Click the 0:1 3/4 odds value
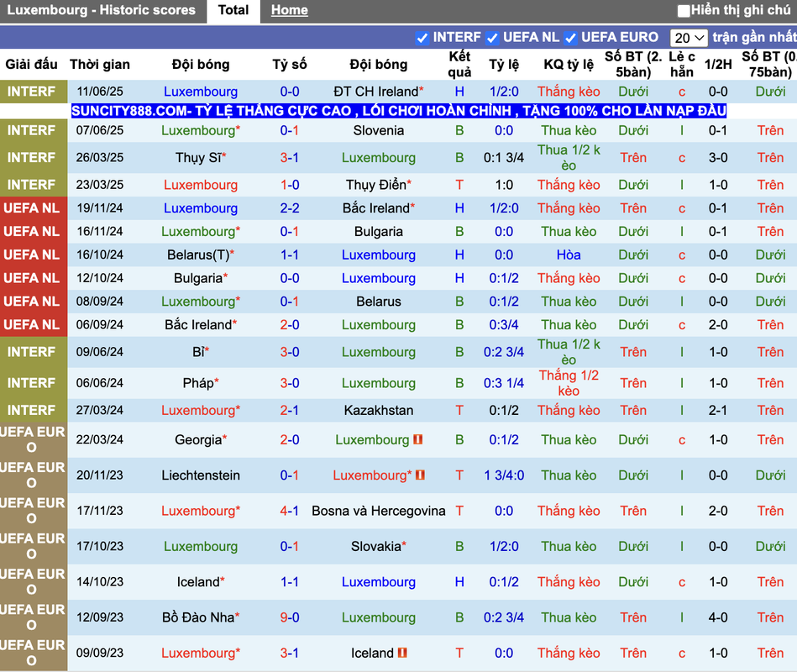 pos(504,158)
